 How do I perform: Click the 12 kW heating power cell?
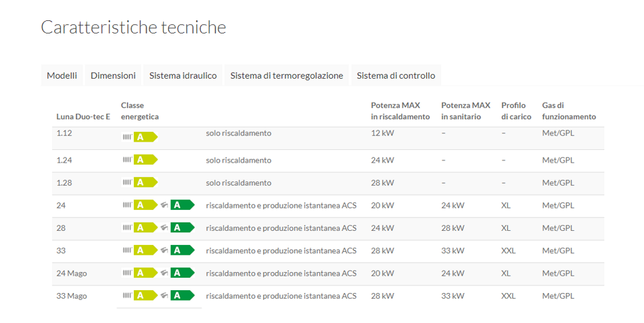tap(382, 133)
